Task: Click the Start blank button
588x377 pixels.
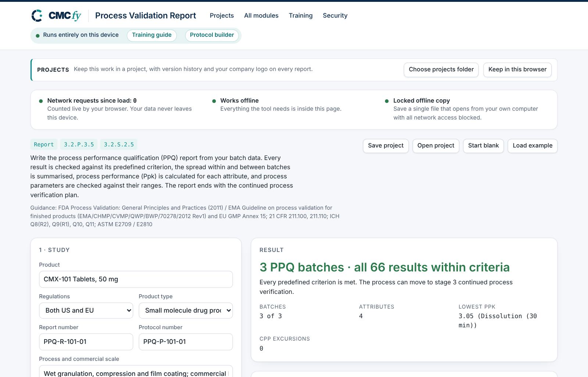Action: point(483,146)
